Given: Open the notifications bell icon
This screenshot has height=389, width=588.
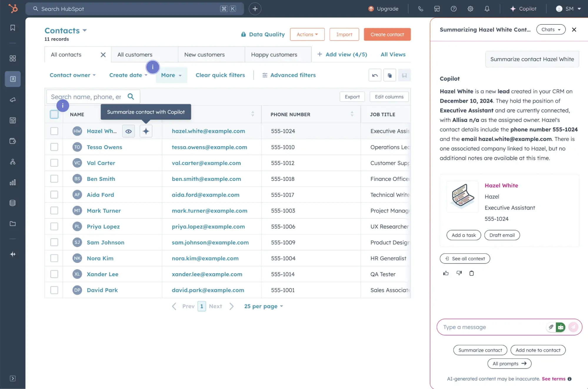Looking at the screenshot, I should point(487,9).
